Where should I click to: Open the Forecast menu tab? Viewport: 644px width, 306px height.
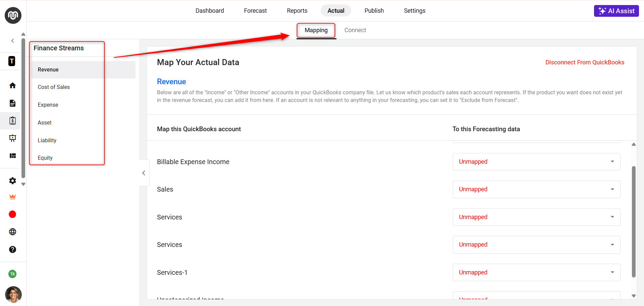(x=255, y=11)
